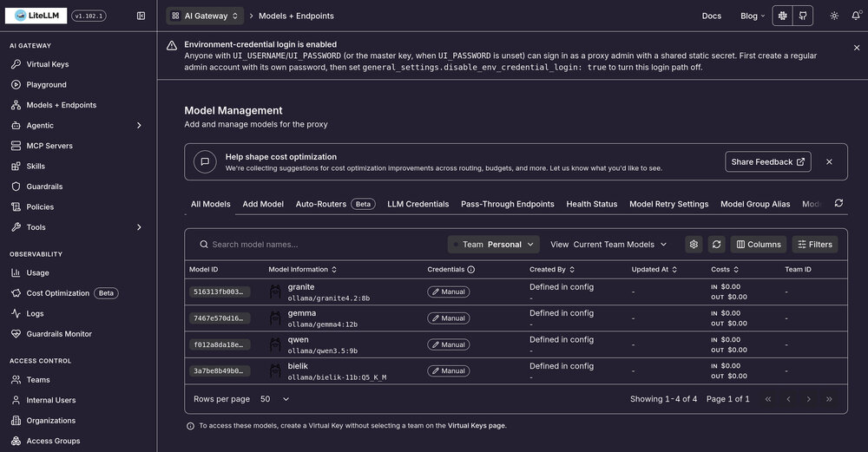Dismiss the environment-credential login warning
Screen dimensions: 868x452
pyautogui.click(x=857, y=48)
